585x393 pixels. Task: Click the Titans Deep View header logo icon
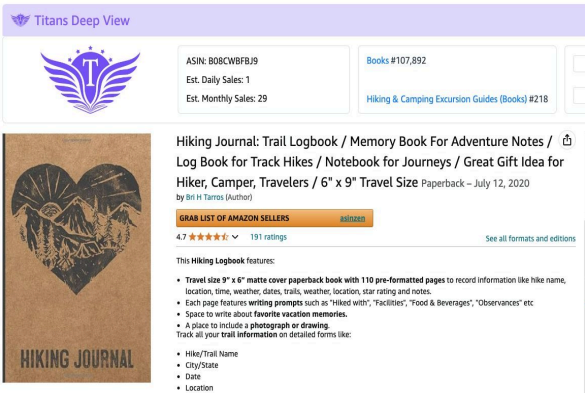20,20
